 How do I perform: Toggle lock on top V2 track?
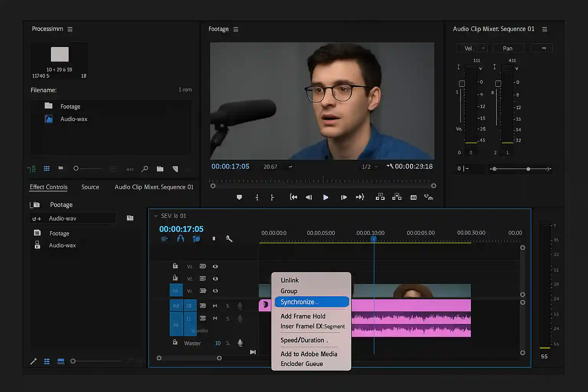(175, 266)
